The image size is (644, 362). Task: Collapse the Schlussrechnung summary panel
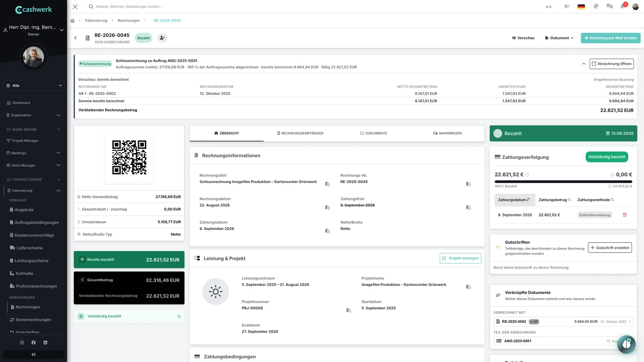tap(584, 64)
